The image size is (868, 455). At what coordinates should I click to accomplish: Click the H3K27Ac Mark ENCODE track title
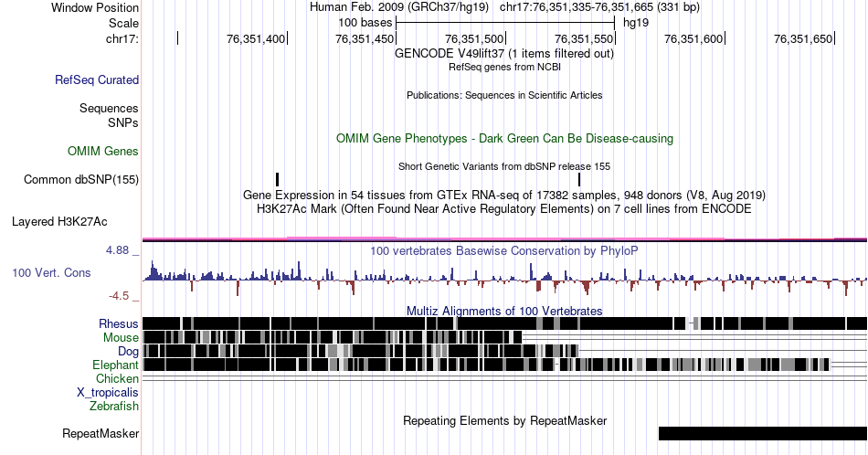(504, 208)
